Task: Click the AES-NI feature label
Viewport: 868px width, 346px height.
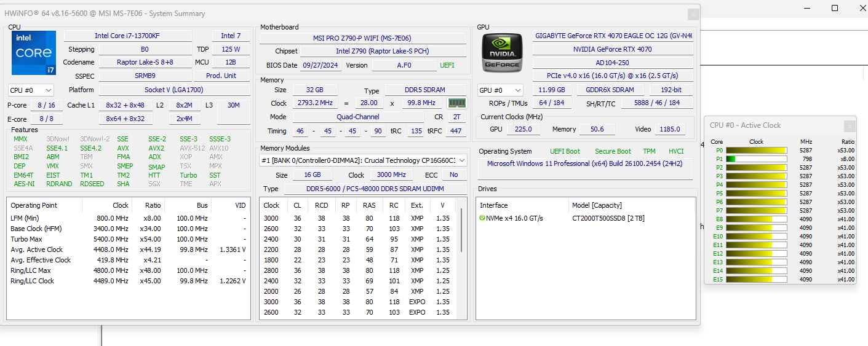Action: (x=24, y=184)
